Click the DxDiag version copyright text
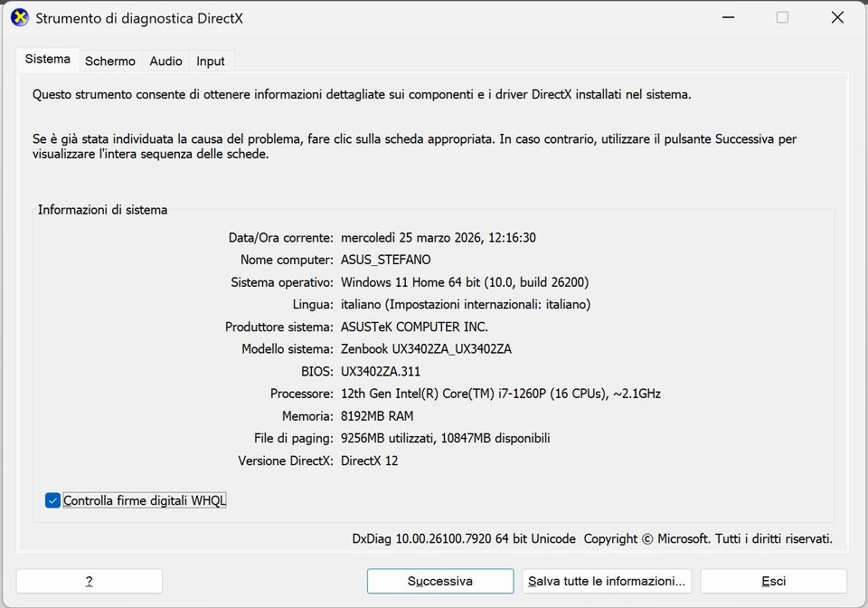The image size is (868, 608). click(x=592, y=538)
